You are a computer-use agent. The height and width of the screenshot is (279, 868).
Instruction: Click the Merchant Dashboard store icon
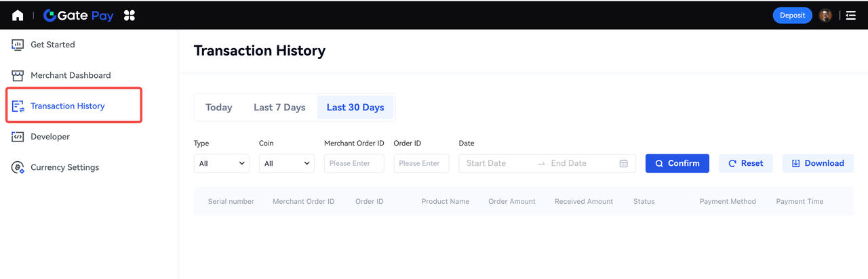[x=18, y=75]
